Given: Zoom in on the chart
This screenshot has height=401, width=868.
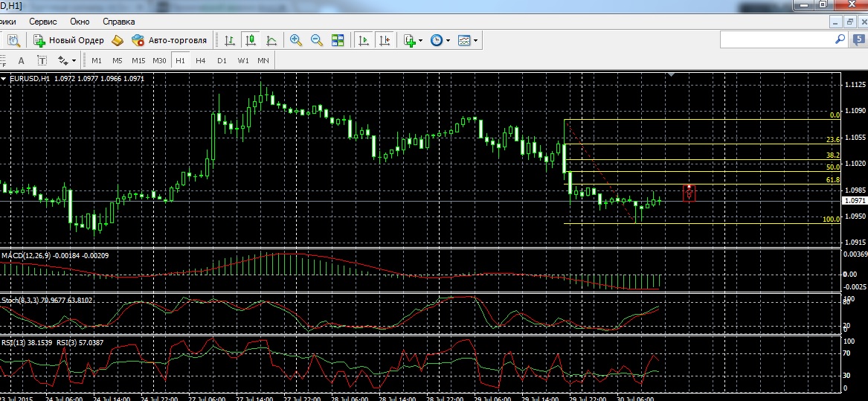Looking at the screenshot, I should pos(296,40).
